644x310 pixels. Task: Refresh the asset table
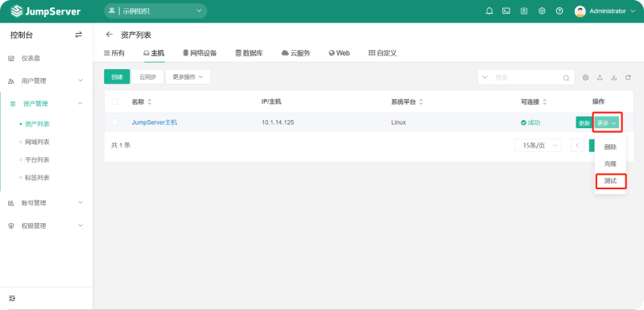[628, 77]
